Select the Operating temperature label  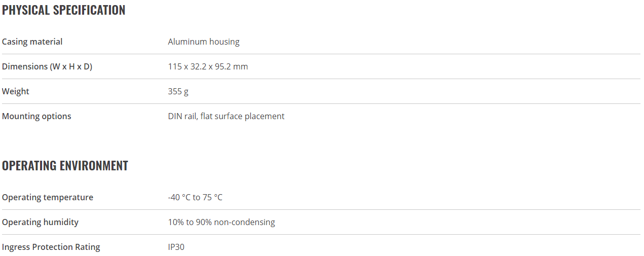click(48, 197)
